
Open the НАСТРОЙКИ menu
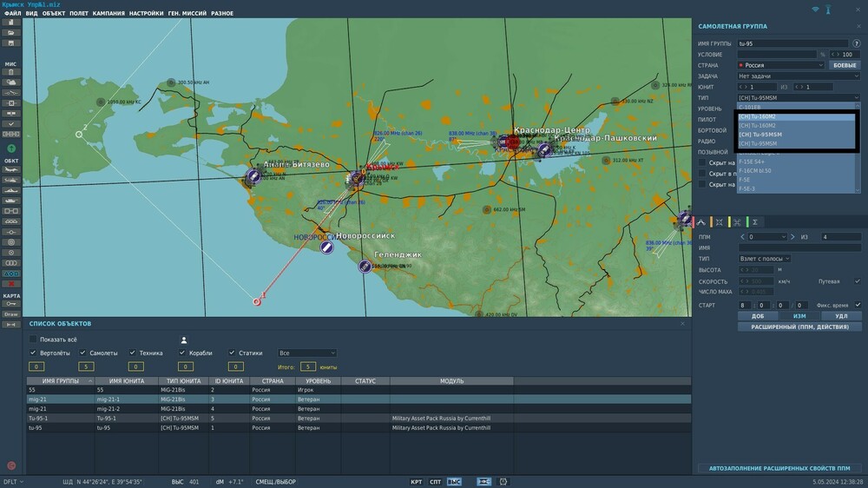[146, 14]
